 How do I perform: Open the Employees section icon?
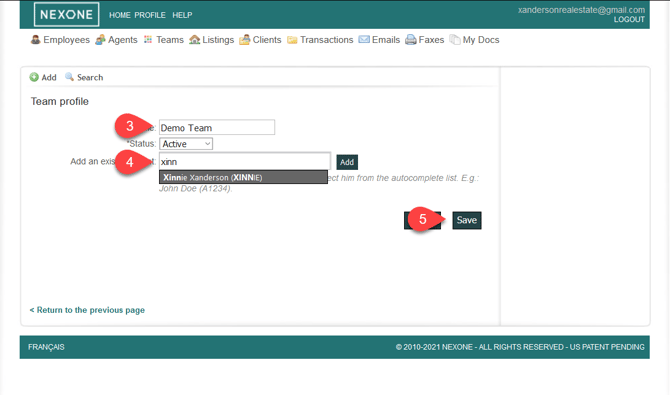[x=35, y=40]
